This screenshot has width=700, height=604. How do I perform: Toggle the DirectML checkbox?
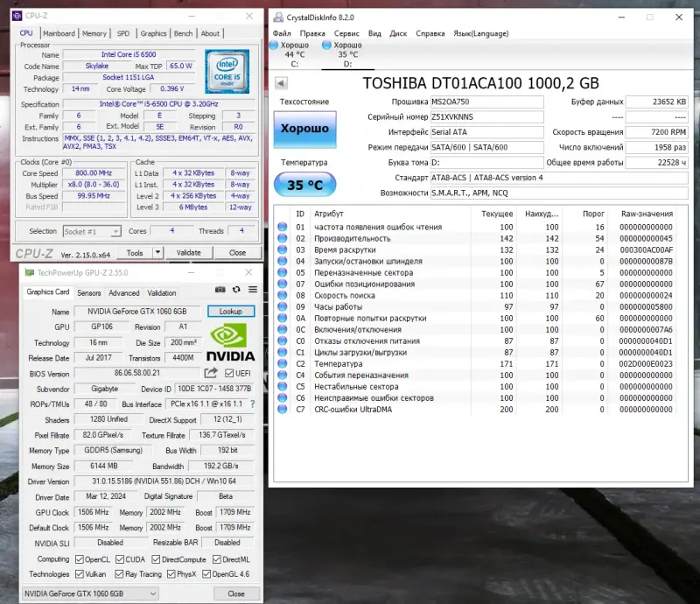(216, 559)
